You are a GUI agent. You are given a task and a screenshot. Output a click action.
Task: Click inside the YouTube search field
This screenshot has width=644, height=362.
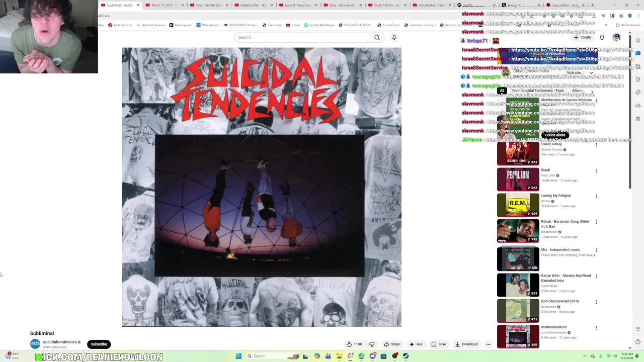click(x=302, y=37)
